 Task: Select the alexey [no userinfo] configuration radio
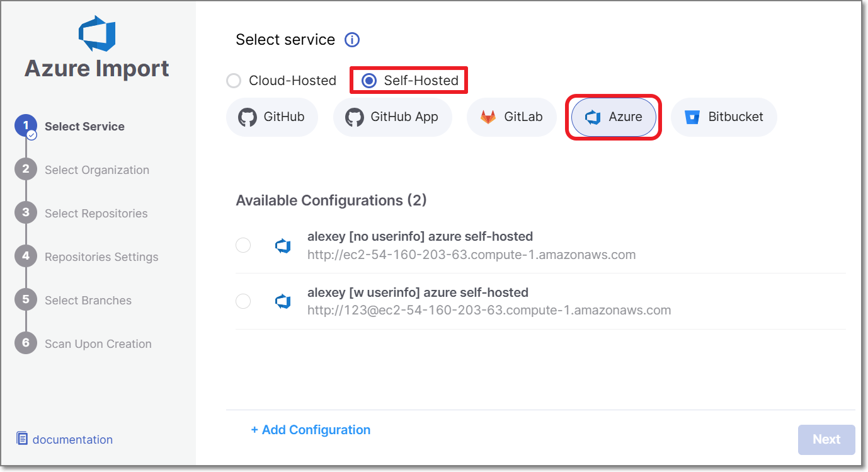point(243,246)
